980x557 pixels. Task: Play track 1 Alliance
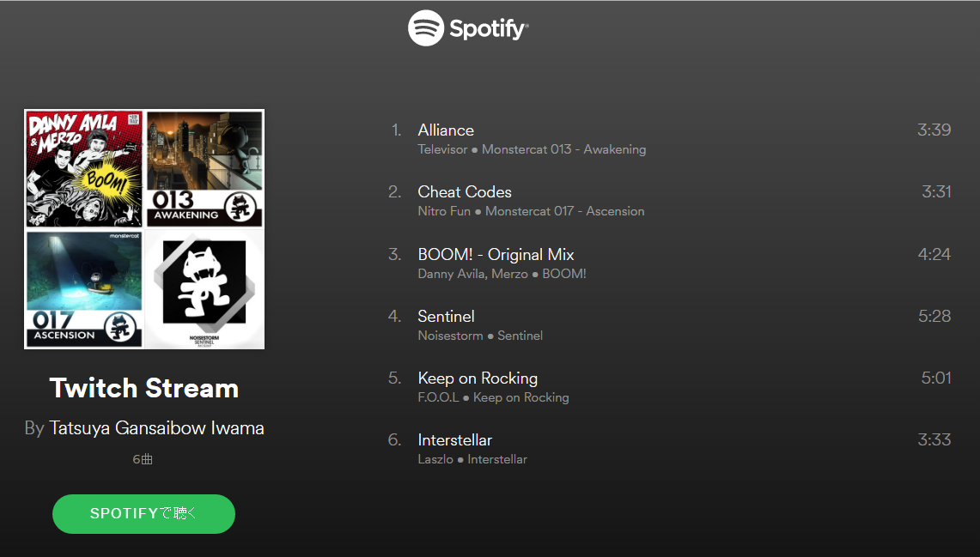[x=669, y=139]
